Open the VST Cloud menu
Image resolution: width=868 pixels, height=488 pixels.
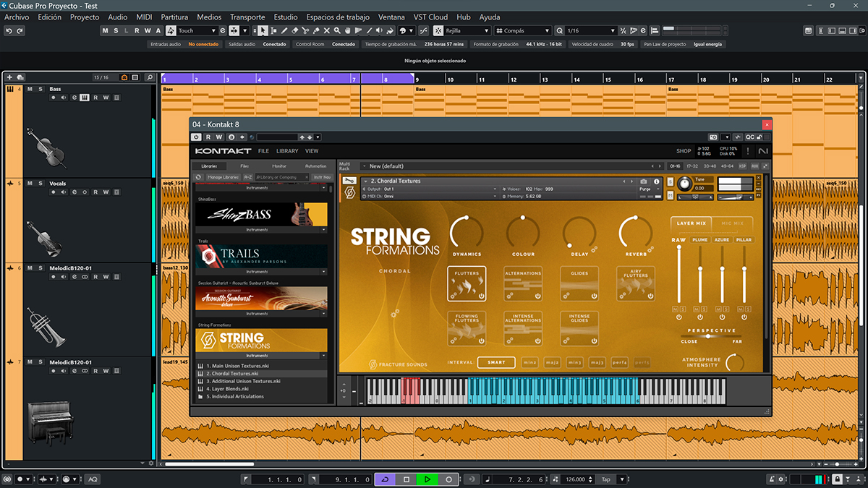(x=430, y=17)
